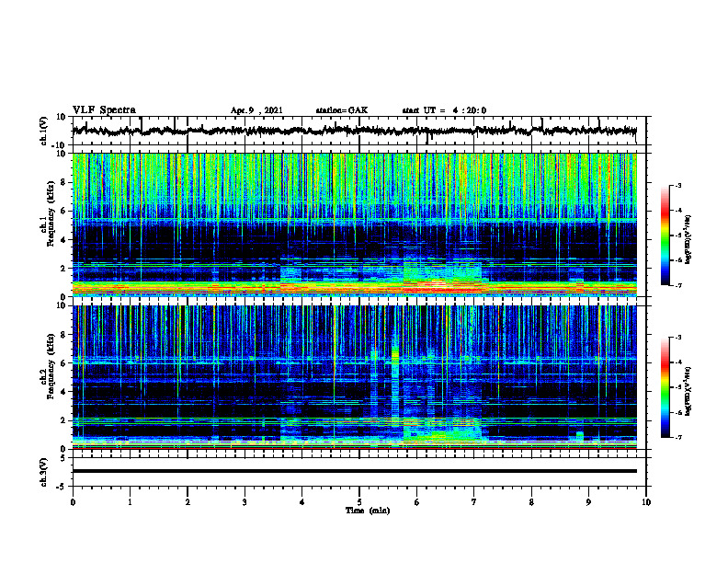The image size is (728, 563).
Task: Click the "-7" tick on ch.1 colorbar
Action: (x=677, y=285)
